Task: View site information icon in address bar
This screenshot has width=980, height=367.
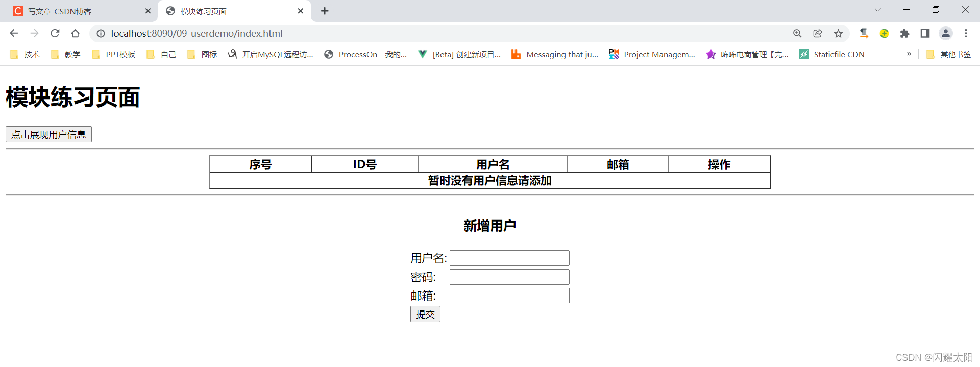Action: (101, 33)
